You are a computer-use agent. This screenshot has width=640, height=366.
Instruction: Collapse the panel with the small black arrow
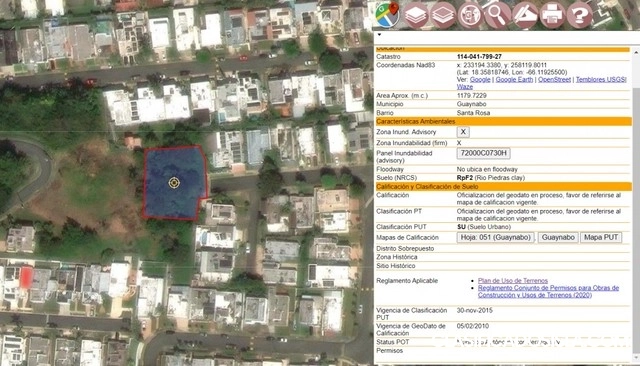pos(379,35)
